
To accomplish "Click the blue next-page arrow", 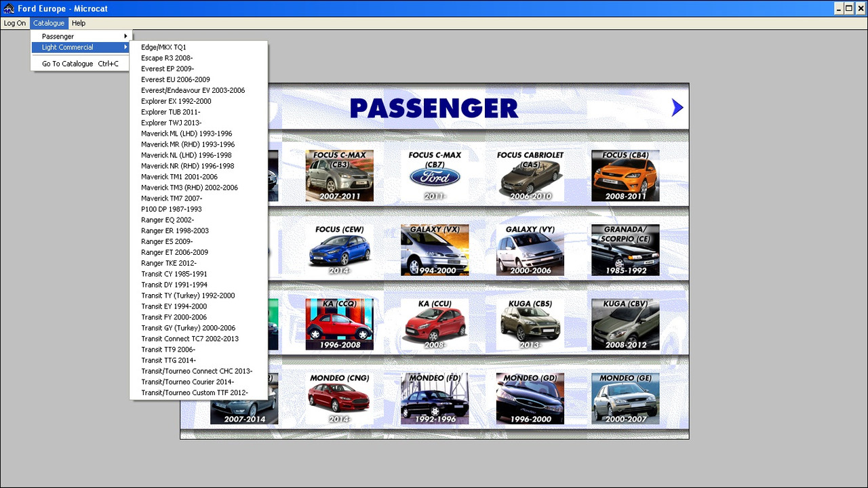I will (x=677, y=107).
